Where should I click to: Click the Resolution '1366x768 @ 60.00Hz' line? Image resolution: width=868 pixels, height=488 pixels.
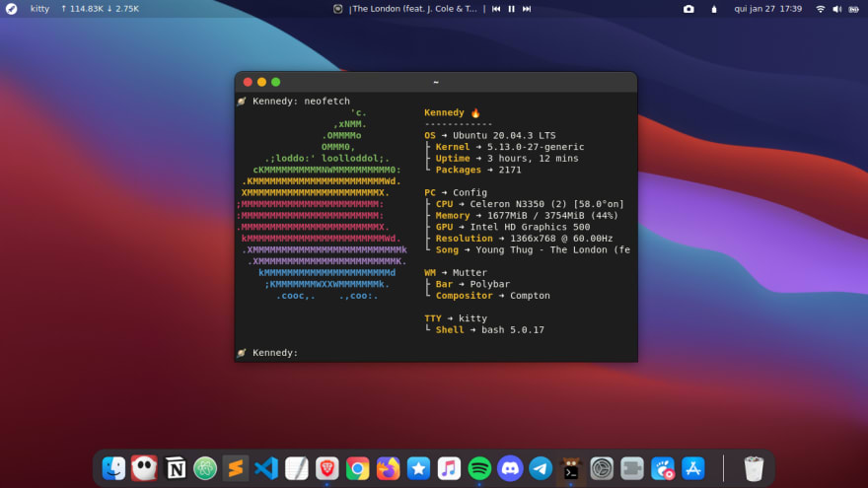524,239
